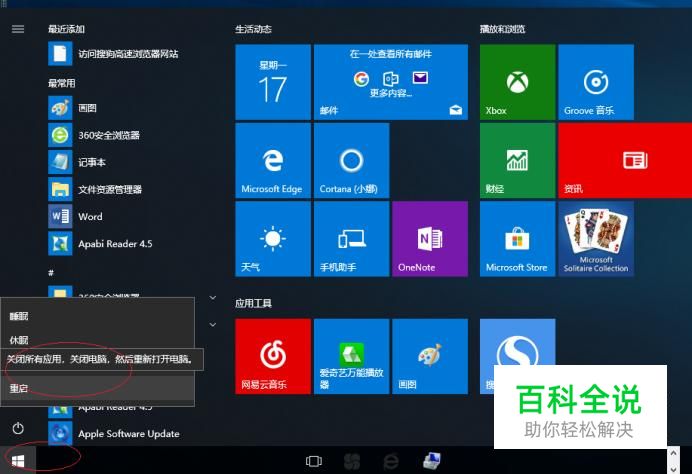This screenshot has height=474, width=692.
Task: Launch Microsoft Edge tile
Action: (273, 160)
